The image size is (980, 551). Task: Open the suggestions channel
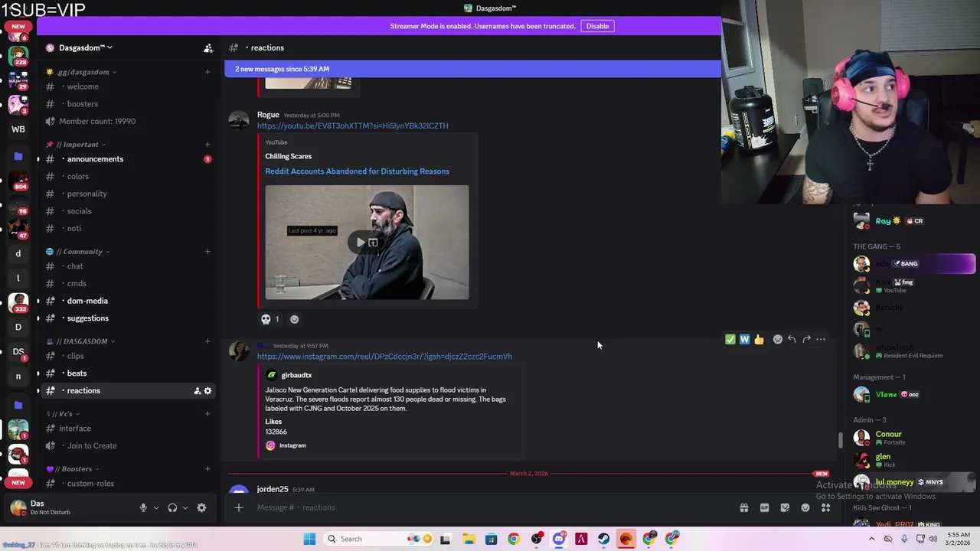pyautogui.click(x=126, y=318)
